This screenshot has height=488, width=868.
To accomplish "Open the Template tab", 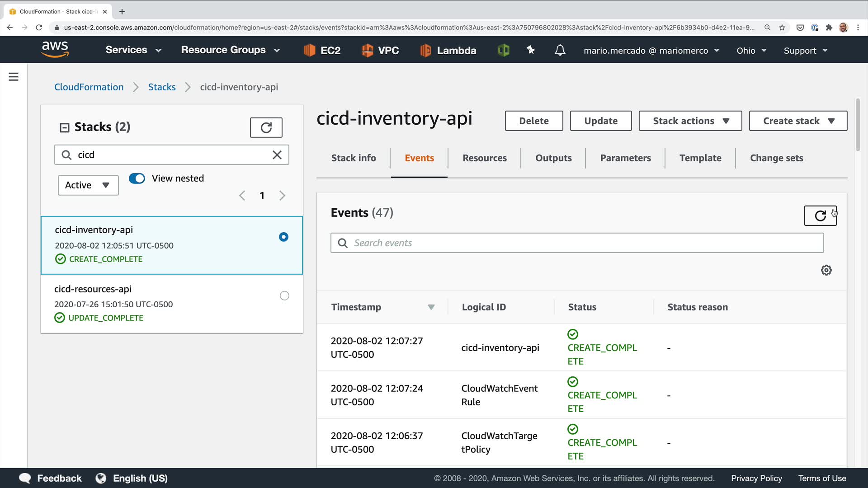I will pos(700,158).
